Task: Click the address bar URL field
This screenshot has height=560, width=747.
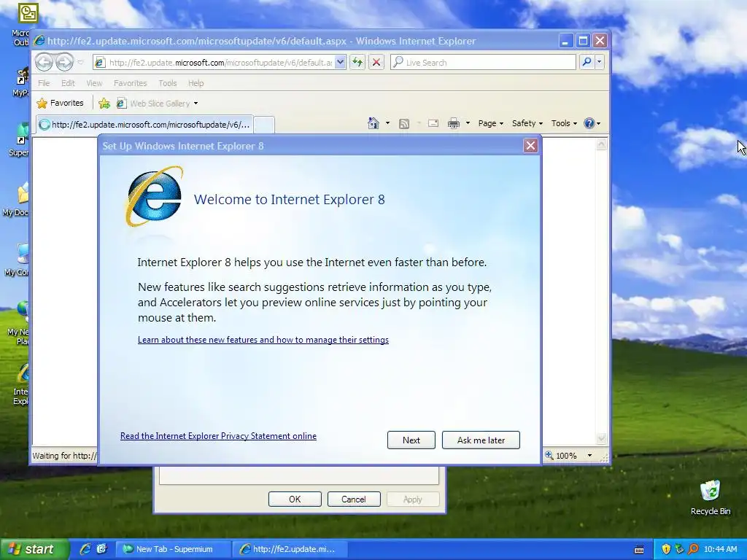Action: pyautogui.click(x=220, y=63)
